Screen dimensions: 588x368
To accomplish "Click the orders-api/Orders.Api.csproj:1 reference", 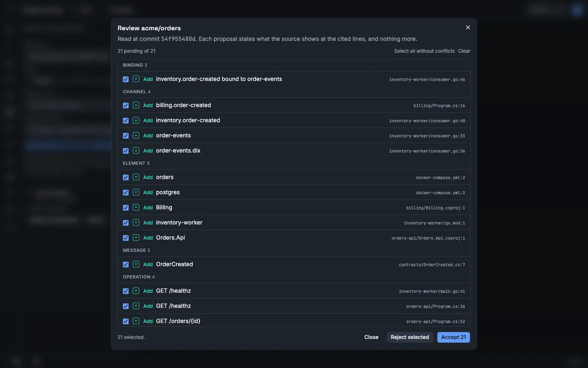I will (x=428, y=238).
